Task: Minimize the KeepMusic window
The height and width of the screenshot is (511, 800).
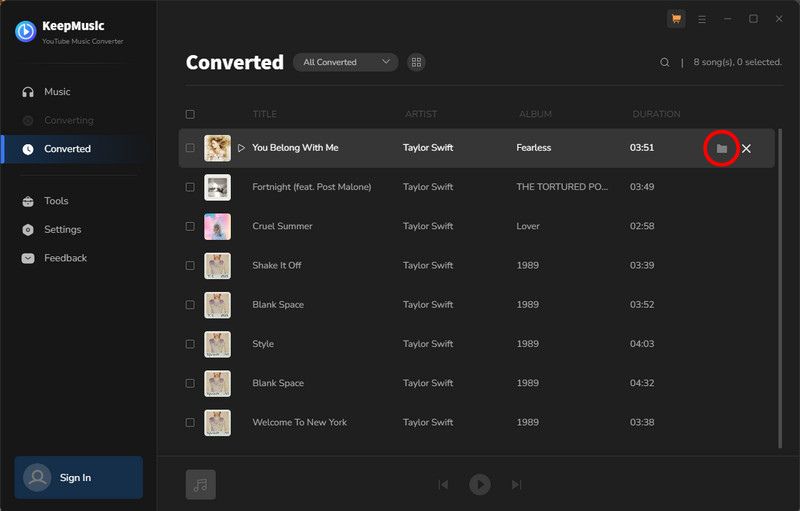Action: (x=728, y=19)
